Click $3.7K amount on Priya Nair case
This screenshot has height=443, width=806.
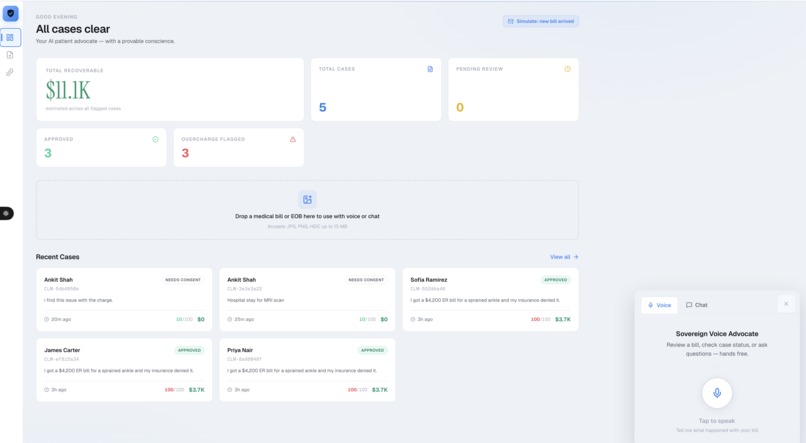(x=380, y=390)
